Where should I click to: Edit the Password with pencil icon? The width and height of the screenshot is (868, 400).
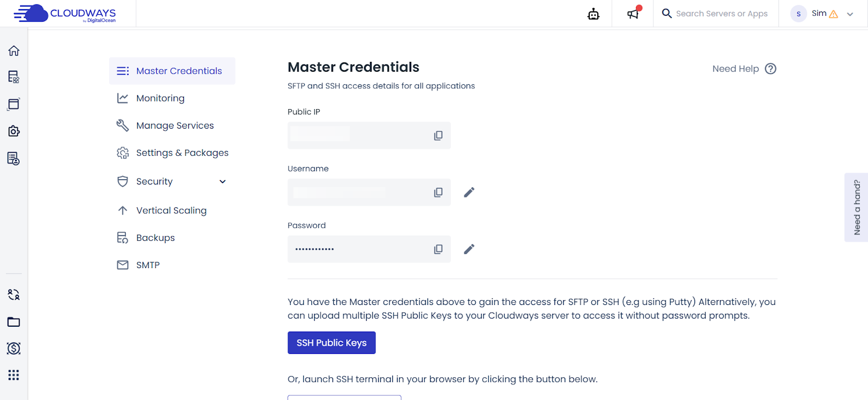click(469, 249)
